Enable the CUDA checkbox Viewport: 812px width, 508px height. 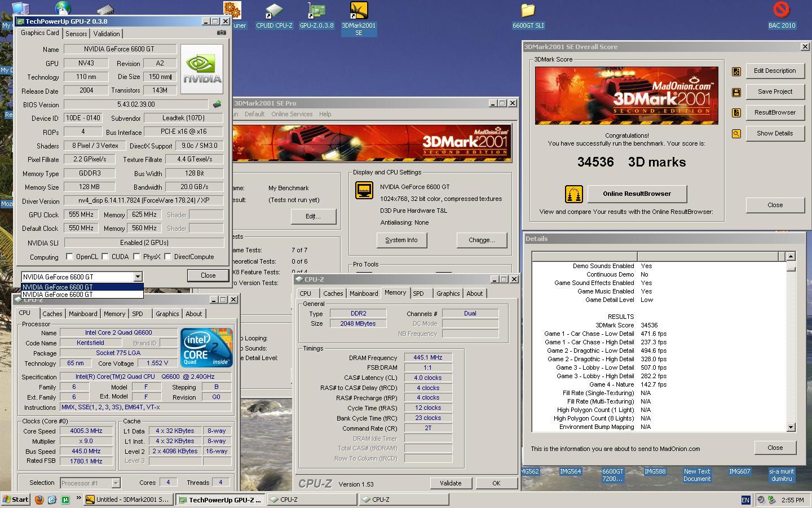[105, 257]
